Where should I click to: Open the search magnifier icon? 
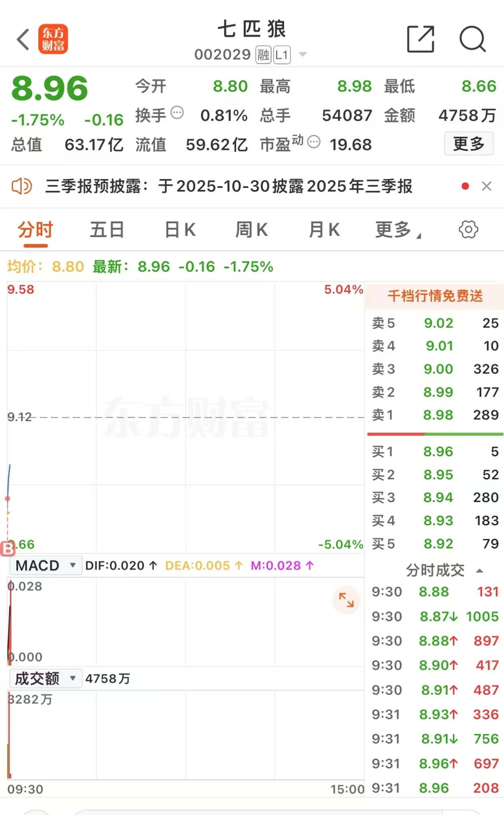pyautogui.click(x=473, y=39)
